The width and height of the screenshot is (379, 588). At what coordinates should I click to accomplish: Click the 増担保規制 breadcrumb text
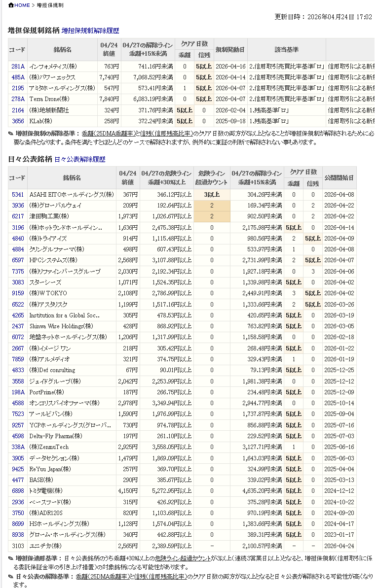coord(50,5)
